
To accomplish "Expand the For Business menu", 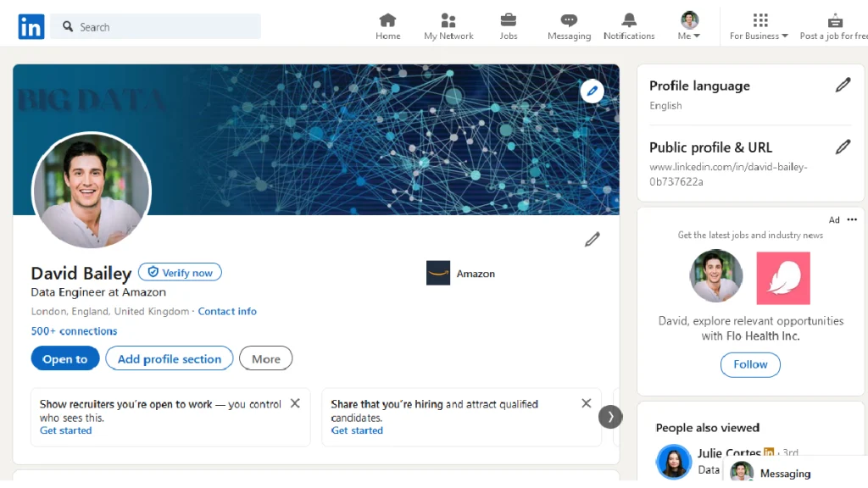I will [759, 25].
